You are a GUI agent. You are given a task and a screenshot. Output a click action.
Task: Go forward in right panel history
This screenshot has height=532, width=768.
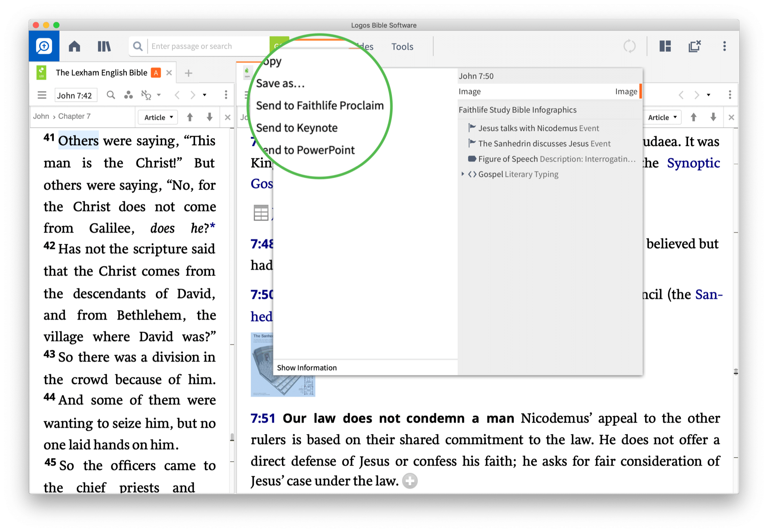[x=697, y=95]
